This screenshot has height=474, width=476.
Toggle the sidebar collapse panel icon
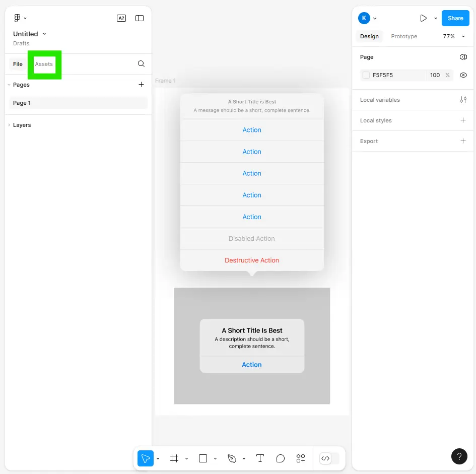(140, 18)
